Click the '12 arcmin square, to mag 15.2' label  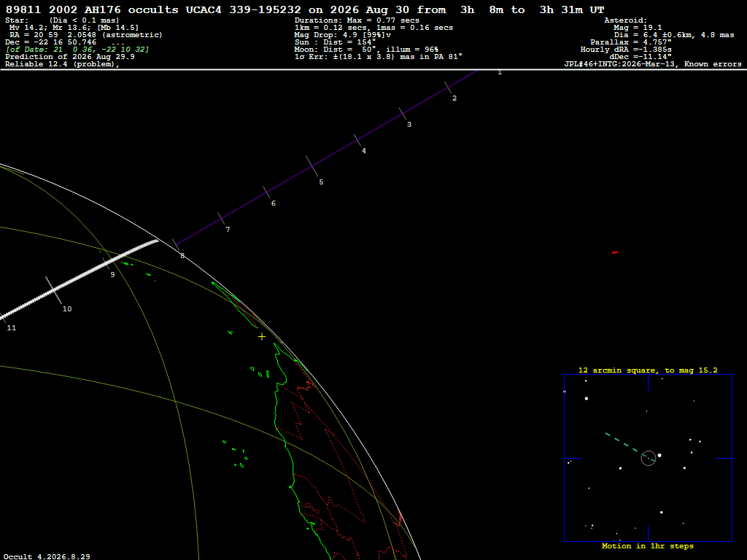648,370
